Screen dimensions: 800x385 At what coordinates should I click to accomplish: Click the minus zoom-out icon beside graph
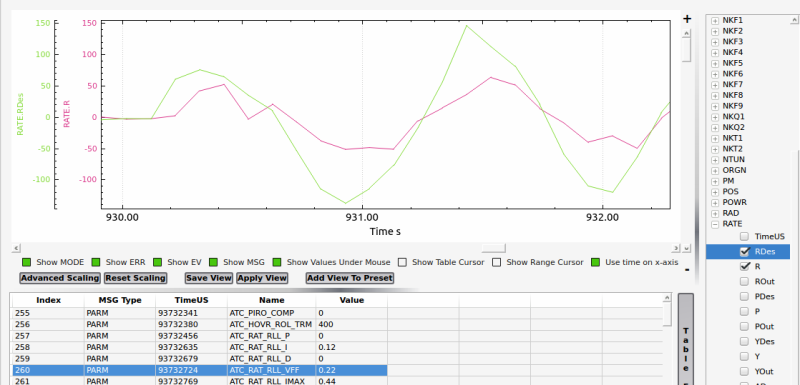pos(687,269)
